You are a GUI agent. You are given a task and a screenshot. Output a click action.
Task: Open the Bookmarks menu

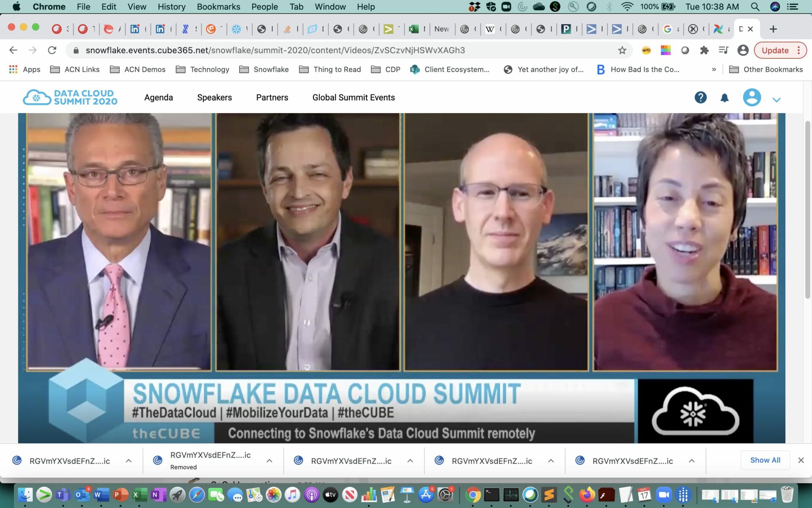pyautogui.click(x=218, y=7)
